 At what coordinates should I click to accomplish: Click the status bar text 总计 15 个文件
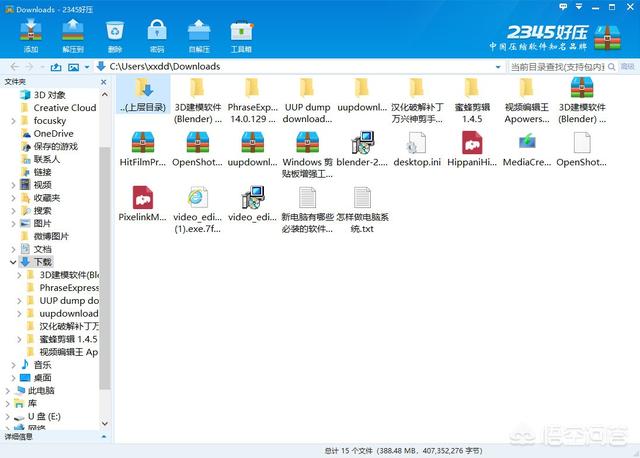348,451
